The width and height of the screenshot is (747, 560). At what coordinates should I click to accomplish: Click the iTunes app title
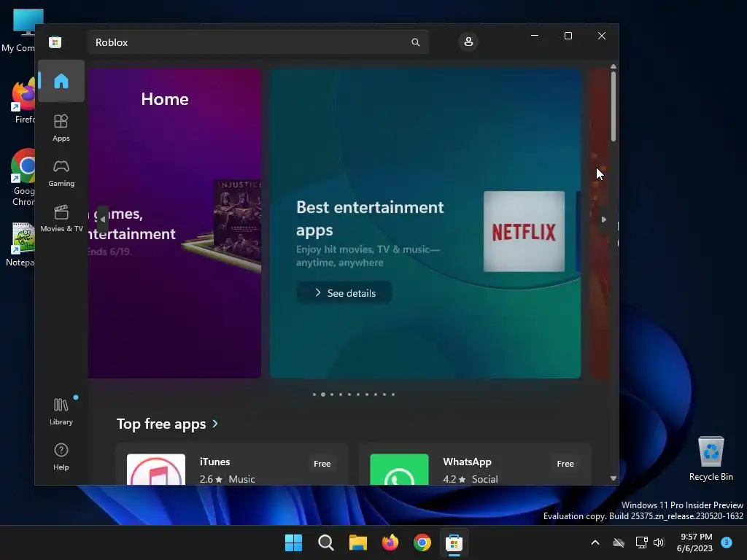215,462
